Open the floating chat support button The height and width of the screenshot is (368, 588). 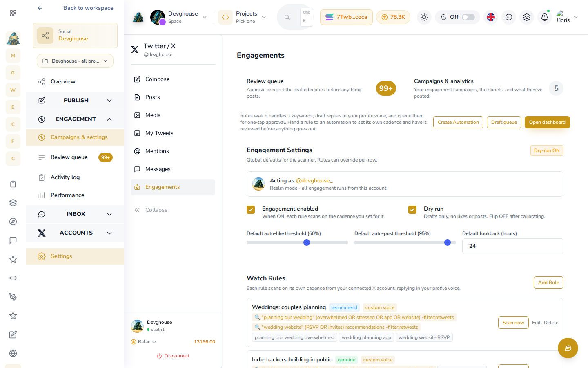point(568,348)
